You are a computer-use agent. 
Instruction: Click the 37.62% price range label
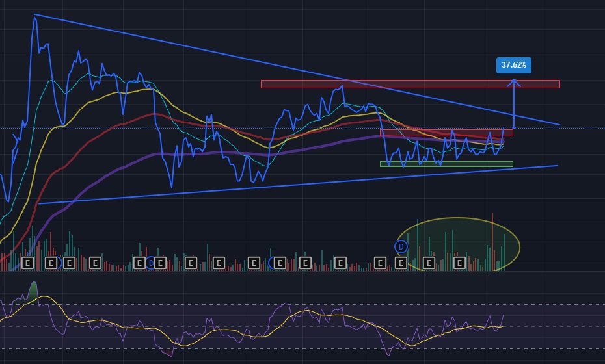(x=513, y=65)
